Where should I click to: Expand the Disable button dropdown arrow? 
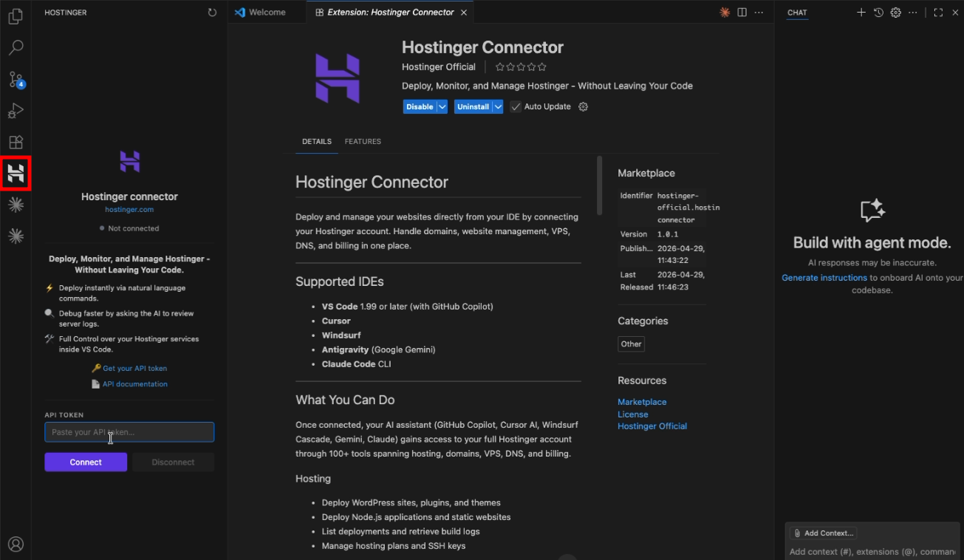click(x=442, y=106)
